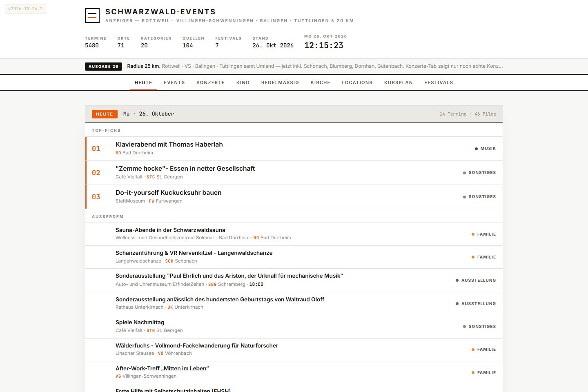The width and height of the screenshot is (588, 392).
Task: Select the Regelmässig tab
Action: click(280, 82)
